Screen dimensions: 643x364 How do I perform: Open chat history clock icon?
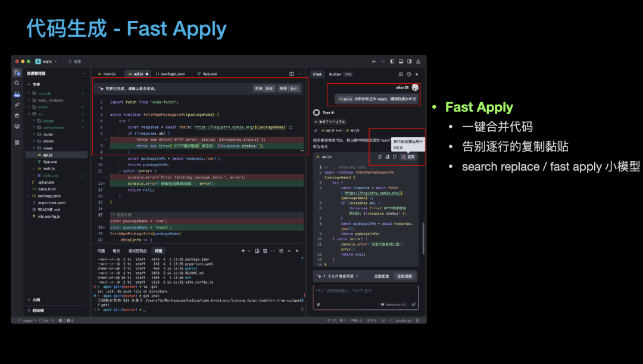[409, 74]
